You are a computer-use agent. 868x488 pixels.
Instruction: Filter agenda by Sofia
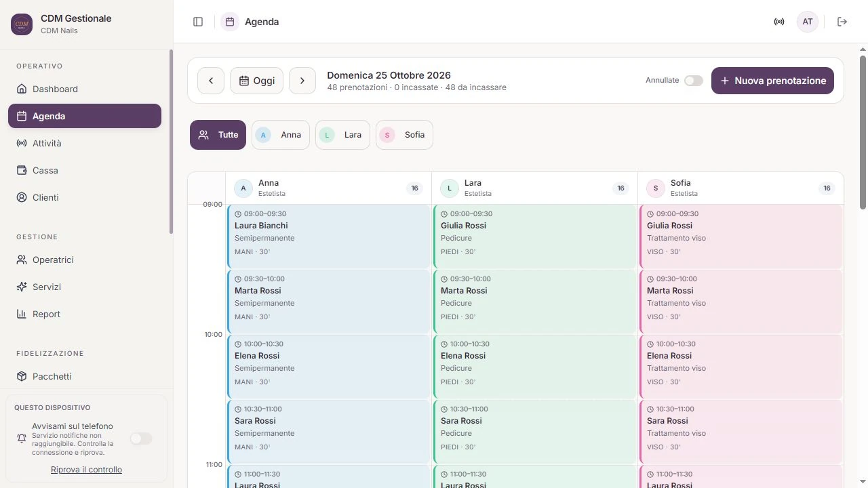[404, 135]
